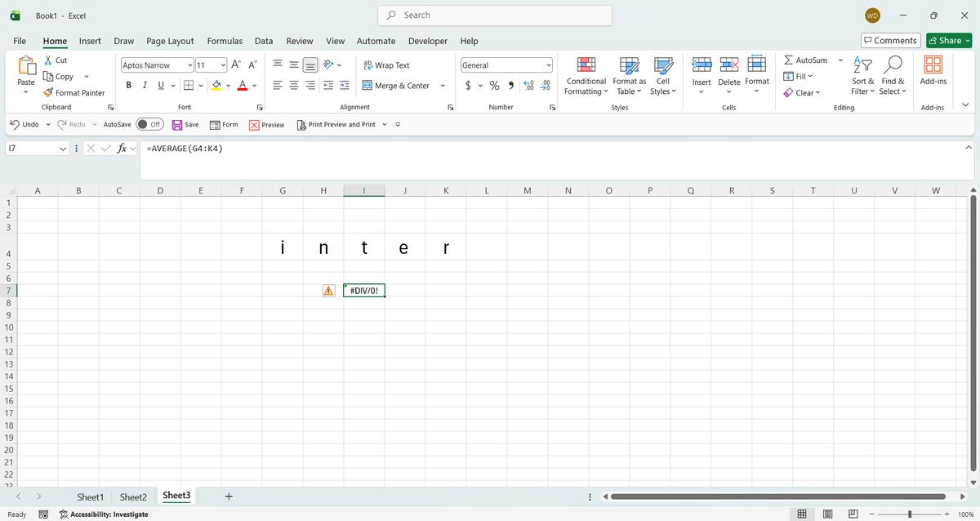Click the Find & Select magnifier icon
The image size is (980, 521).
pyautogui.click(x=893, y=65)
